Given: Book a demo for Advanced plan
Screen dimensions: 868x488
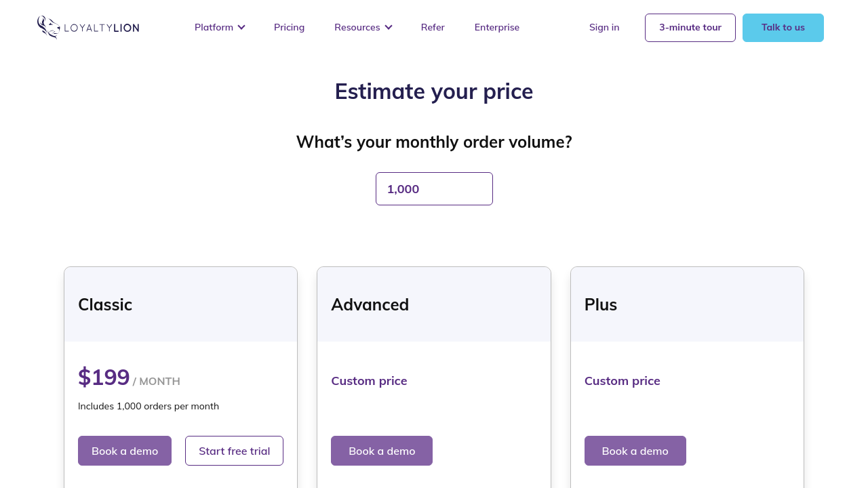Looking at the screenshot, I should 381,451.
